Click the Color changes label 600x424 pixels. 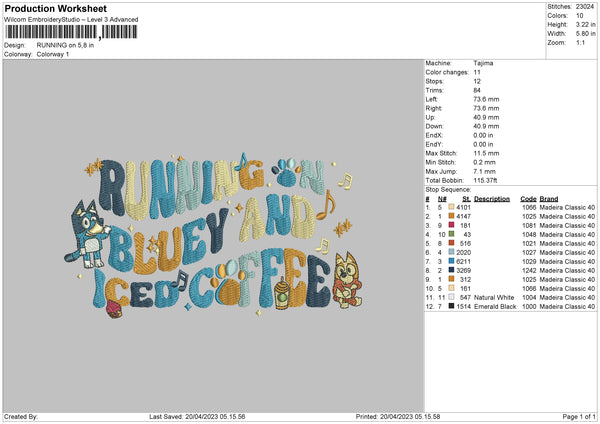pos(447,72)
